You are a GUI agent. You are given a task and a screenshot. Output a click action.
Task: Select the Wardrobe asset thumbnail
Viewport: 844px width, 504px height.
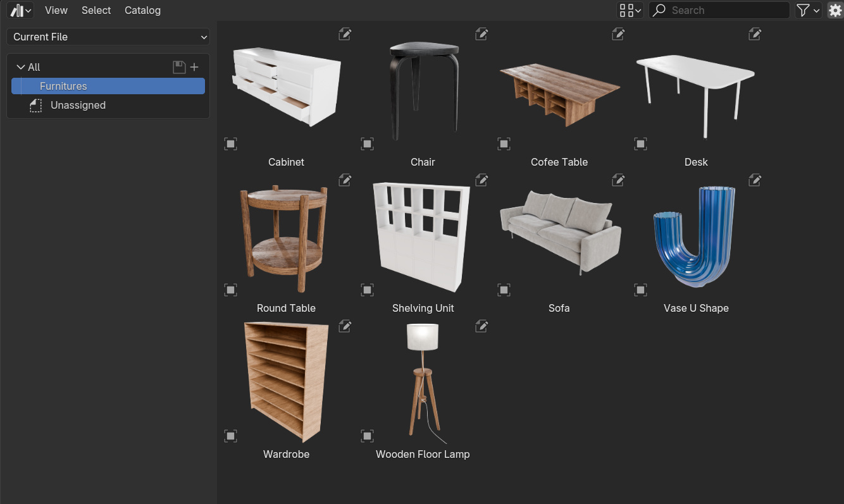click(x=286, y=381)
